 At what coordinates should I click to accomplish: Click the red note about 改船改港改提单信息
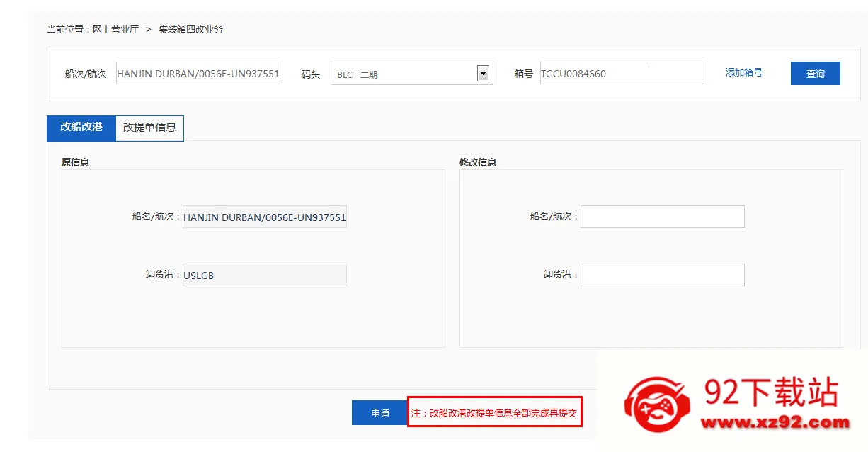point(494,413)
